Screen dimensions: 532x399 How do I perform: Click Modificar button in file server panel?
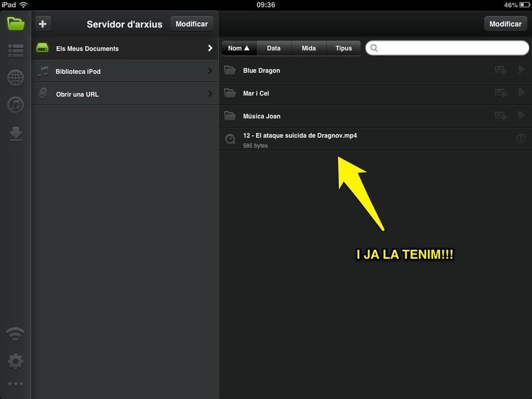pyautogui.click(x=192, y=24)
